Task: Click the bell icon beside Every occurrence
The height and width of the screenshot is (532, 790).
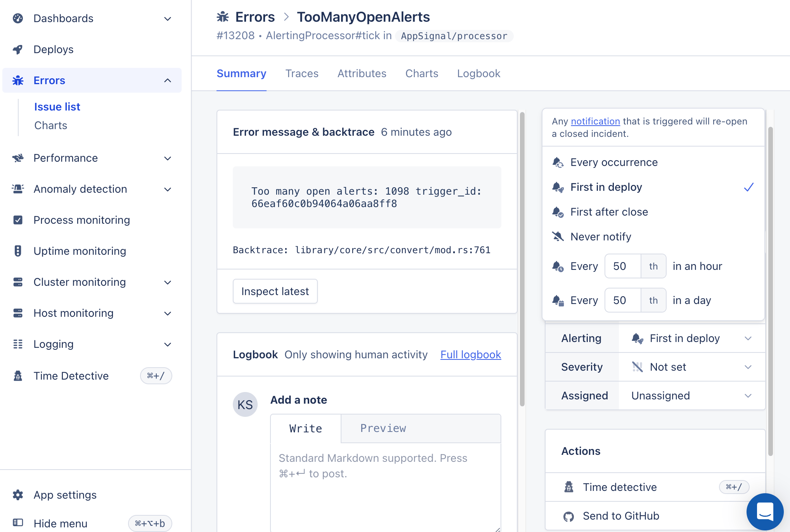Action: (558, 162)
